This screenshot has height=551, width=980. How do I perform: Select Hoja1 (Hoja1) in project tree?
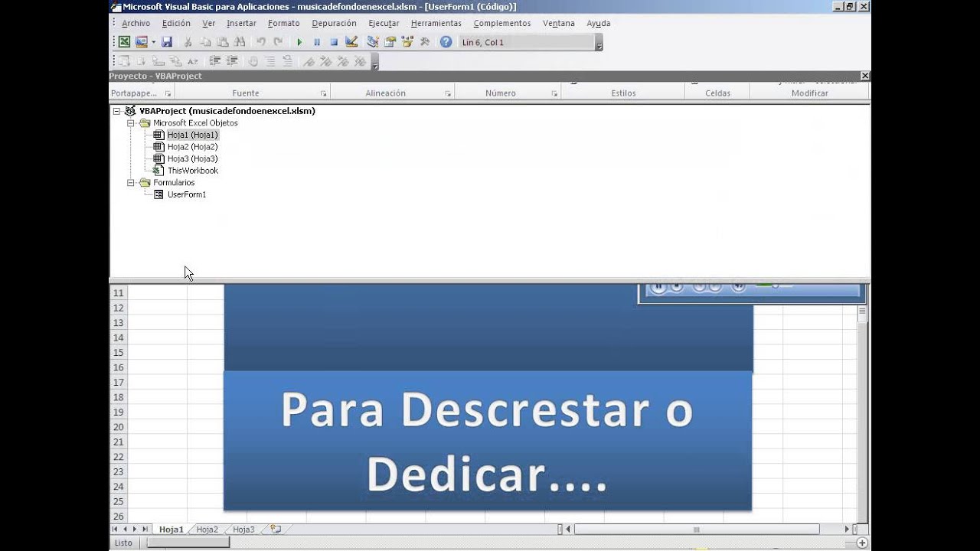[x=193, y=135]
